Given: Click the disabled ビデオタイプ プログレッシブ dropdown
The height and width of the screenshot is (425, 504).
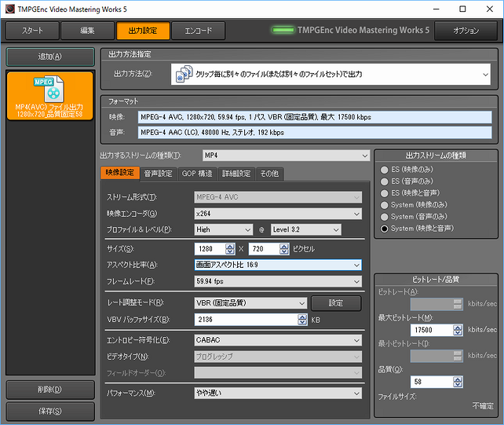Looking at the screenshot, I should click(x=278, y=357).
